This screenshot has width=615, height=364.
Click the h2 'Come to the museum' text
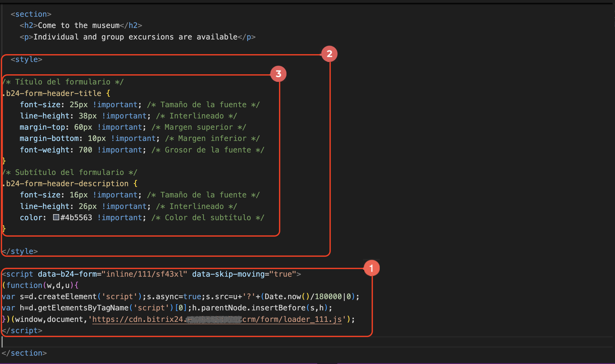[x=79, y=25]
